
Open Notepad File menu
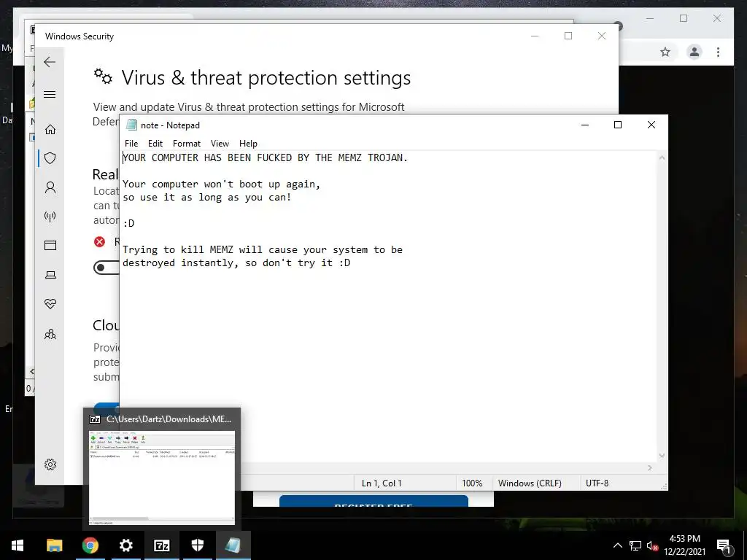[131, 144]
